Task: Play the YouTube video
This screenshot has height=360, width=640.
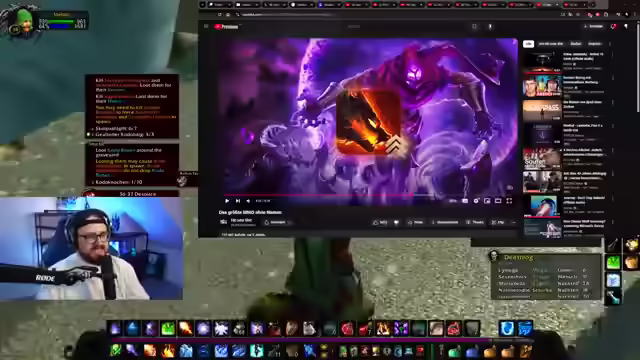Action: point(227,201)
